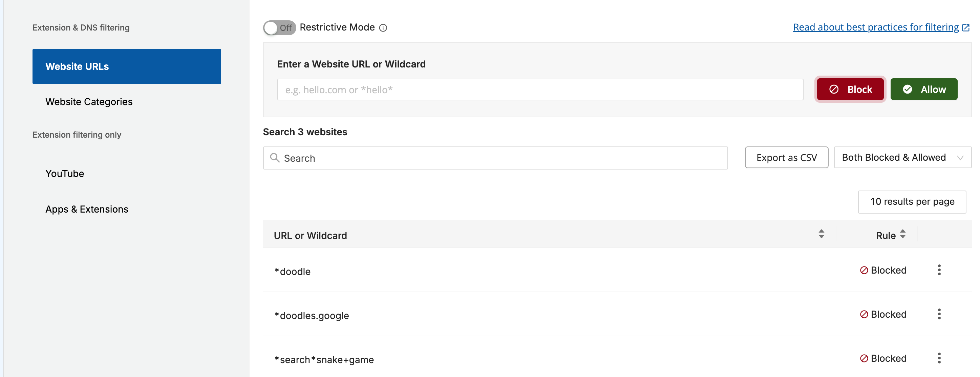This screenshot has height=377, width=980.
Task: Sort the Rule column
Action: pos(902,234)
